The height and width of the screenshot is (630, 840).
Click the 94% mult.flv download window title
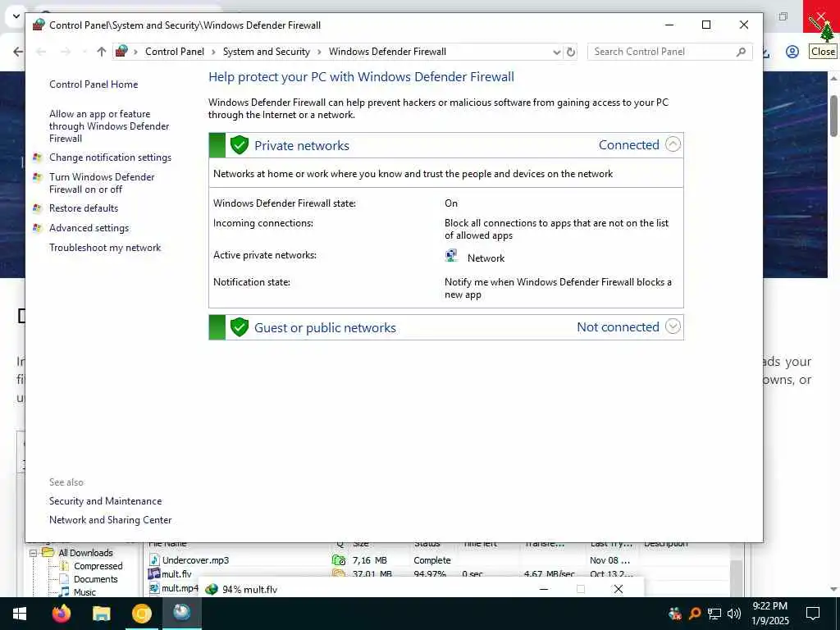[249, 590]
